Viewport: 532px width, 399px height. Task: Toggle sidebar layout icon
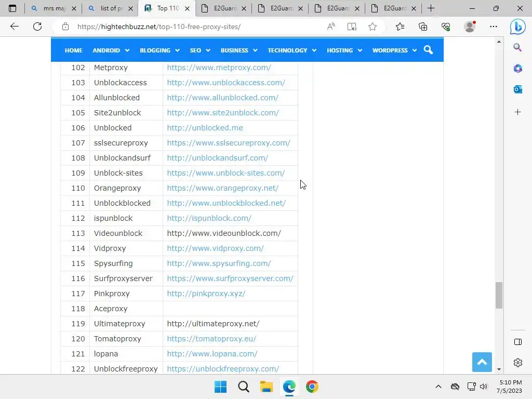(x=518, y=342)
